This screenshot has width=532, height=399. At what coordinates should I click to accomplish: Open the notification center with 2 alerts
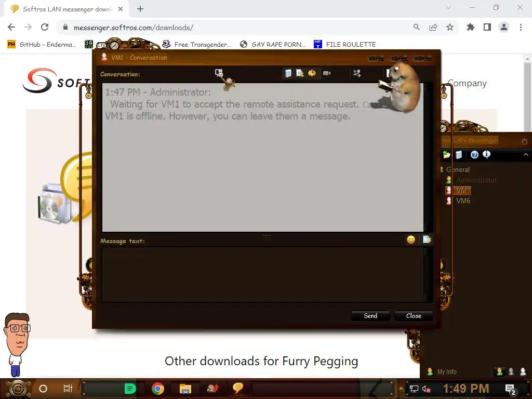pos(511,390)
